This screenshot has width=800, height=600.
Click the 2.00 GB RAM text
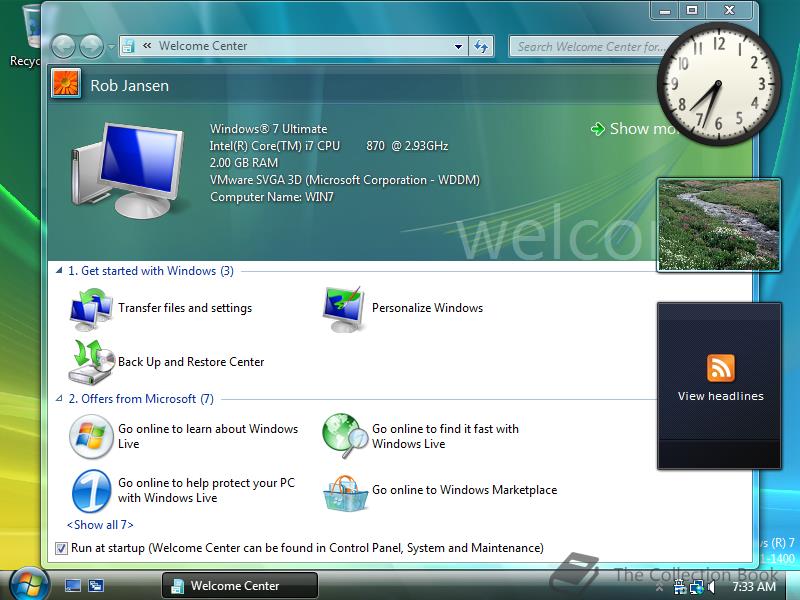click(x=244, y=163)
